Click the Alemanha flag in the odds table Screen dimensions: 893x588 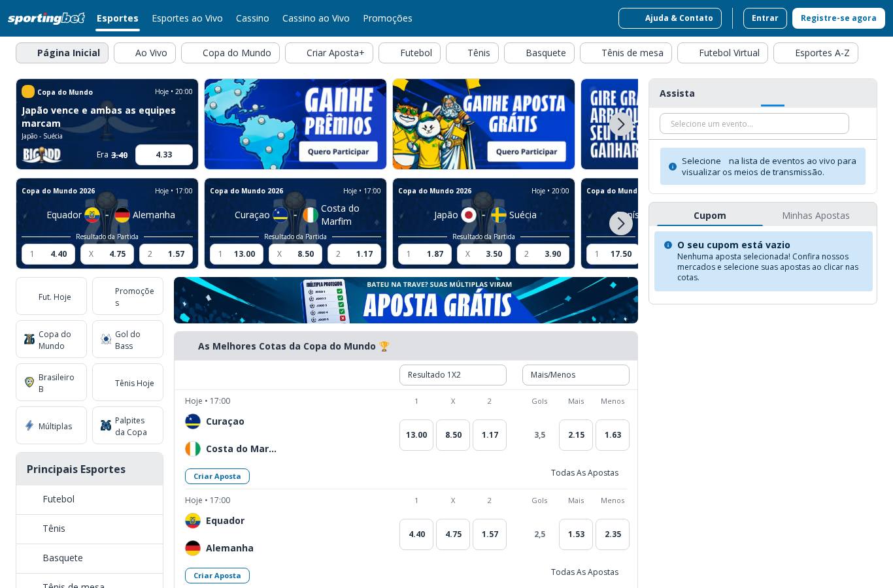(193, 548)
